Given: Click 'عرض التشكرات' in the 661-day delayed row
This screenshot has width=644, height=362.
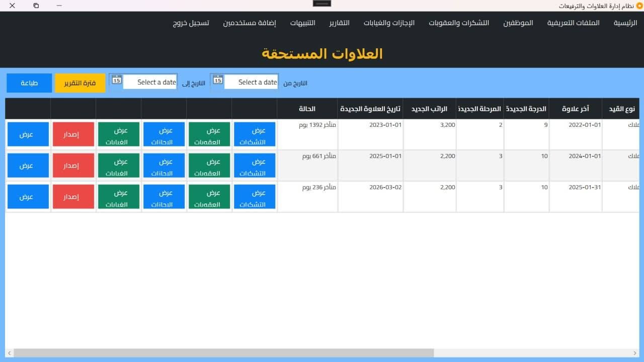Looking at the screenshot, I should click(x=255, y=166).
